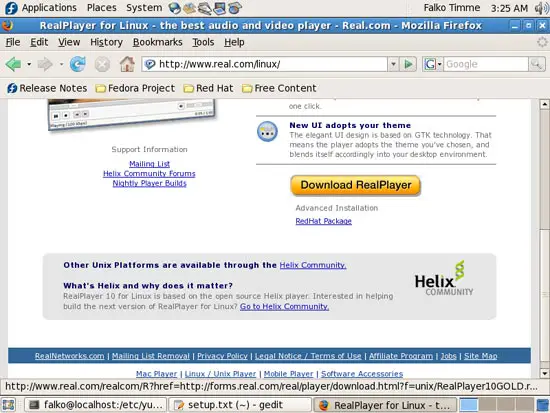Viewport: 550px width, 413px height.
Task: Expand the Fedora Project bookmark folder
Action: coord(135,88)
